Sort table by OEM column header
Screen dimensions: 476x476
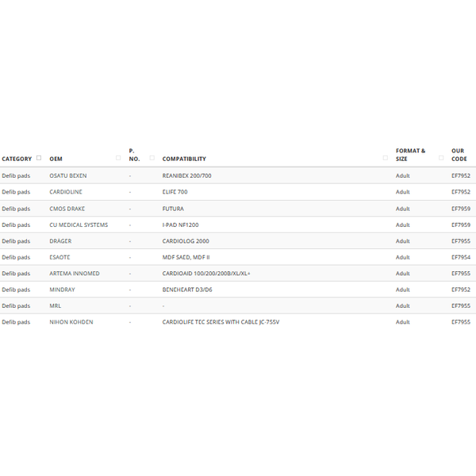point(56,159)
